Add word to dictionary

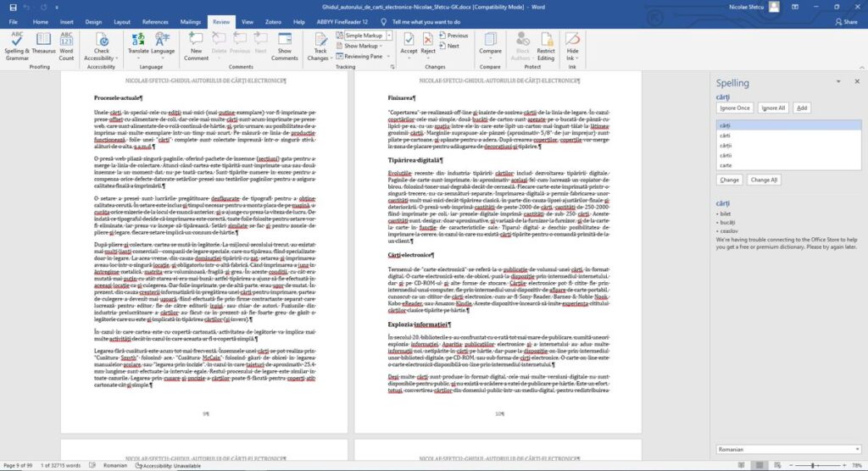pyautogui.click(x=802, y=108)
